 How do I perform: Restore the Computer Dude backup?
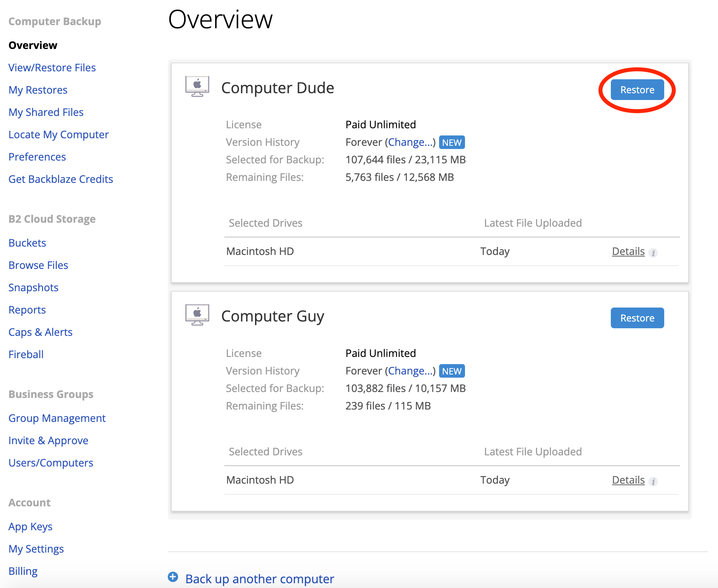point(637,90)
